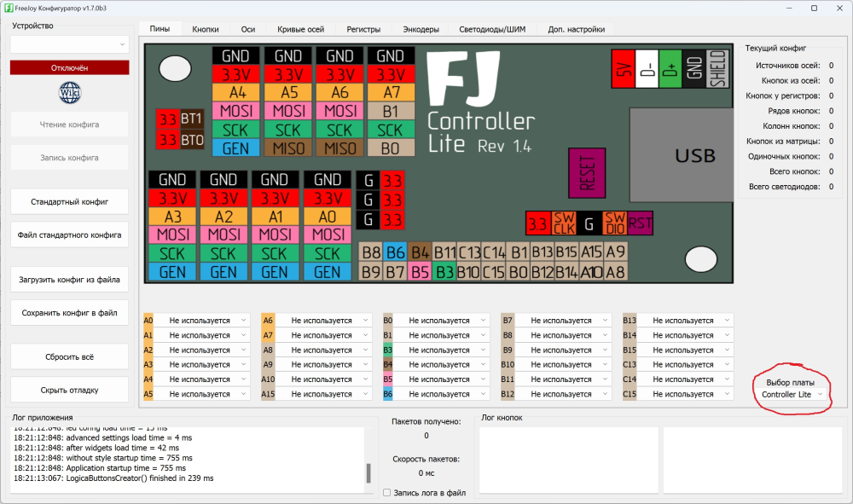This screenshot has width=853, height=504.
Task: Switch to the Кнопки tab
Action: (x=205, y=28)
